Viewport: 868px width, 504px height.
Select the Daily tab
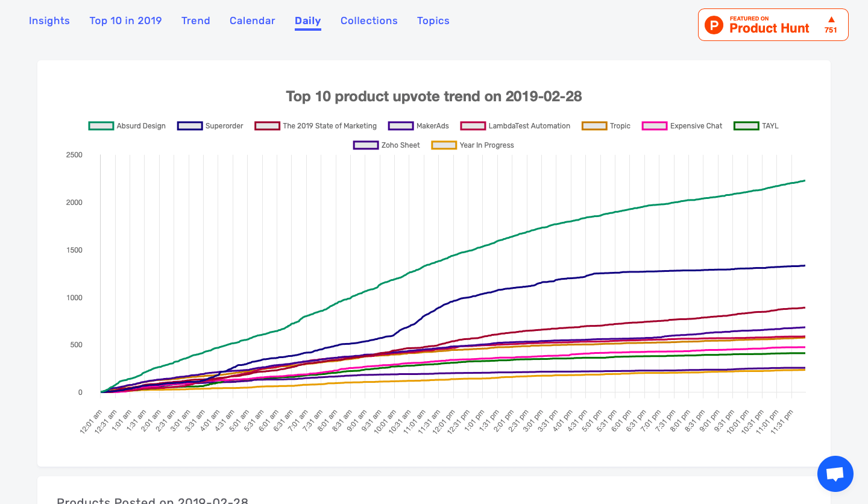(x=307, y=20)
